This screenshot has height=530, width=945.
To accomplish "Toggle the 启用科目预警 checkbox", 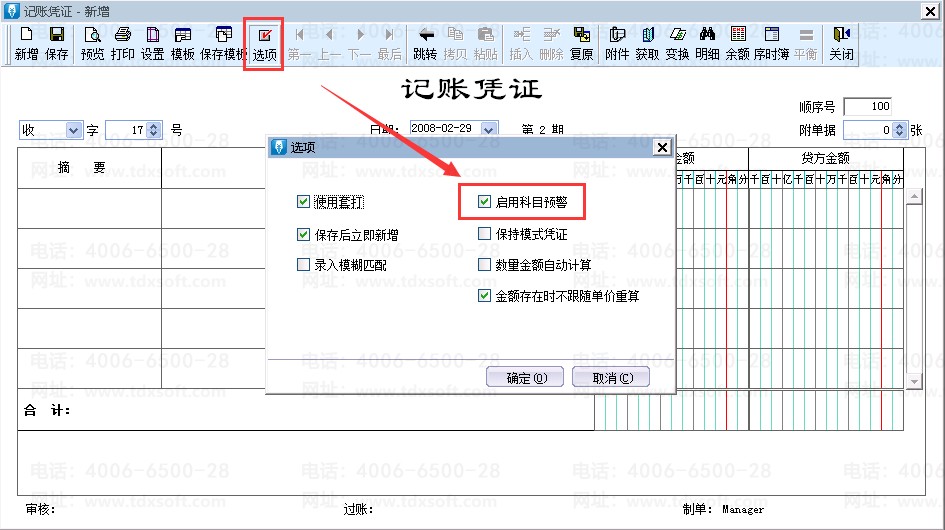I will pos(485,202).
